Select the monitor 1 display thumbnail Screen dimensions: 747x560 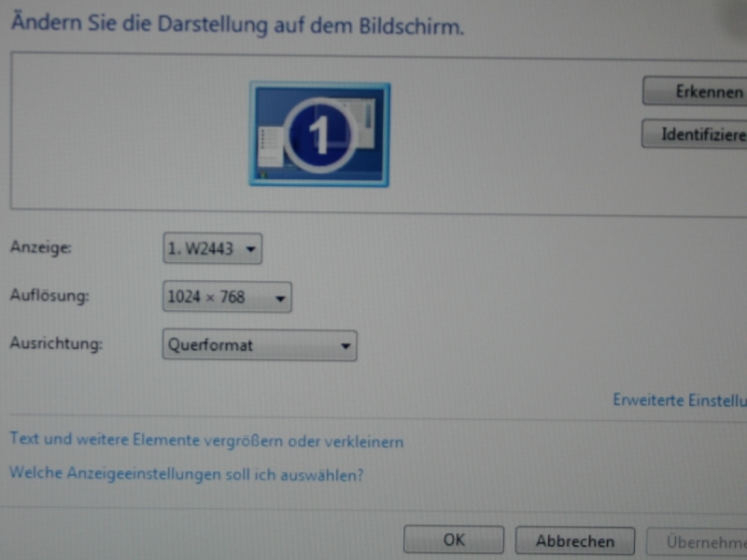click(319, 134)
